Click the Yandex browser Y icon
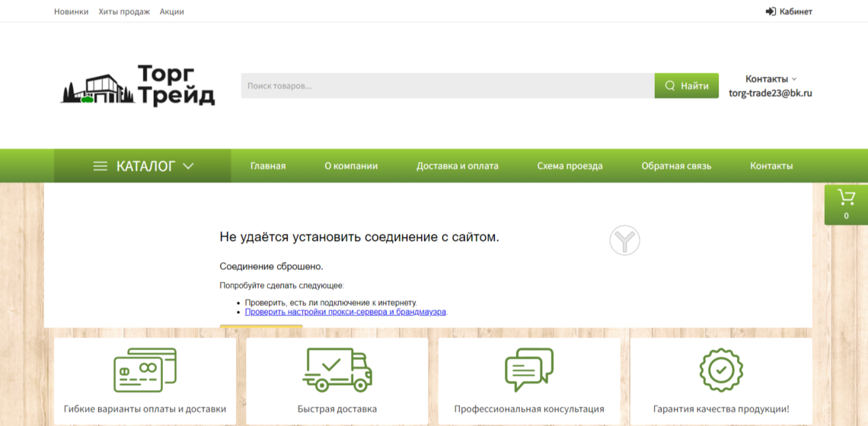 (624, 240)
